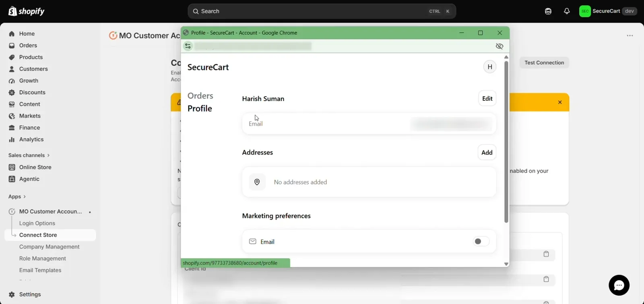Click the Email field row in the profile
The height and width of the screenshot is (304, 644).
coord(369,124)
